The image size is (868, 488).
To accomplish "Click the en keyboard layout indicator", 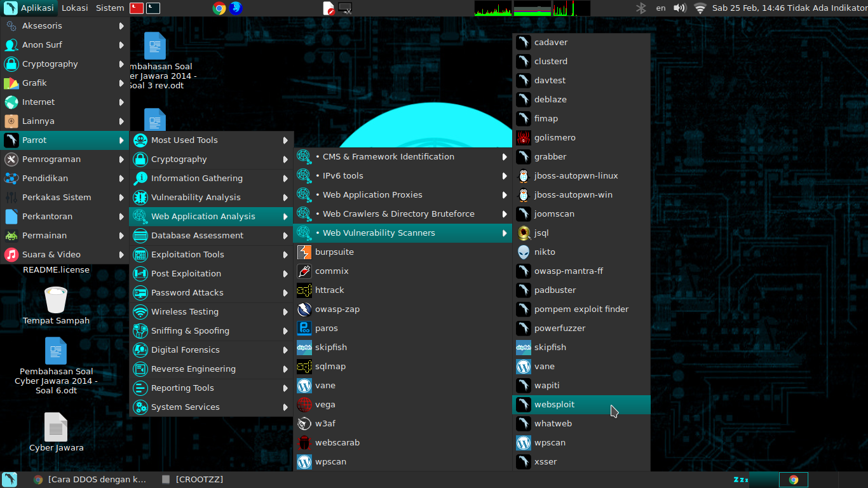I will (661, 8).
